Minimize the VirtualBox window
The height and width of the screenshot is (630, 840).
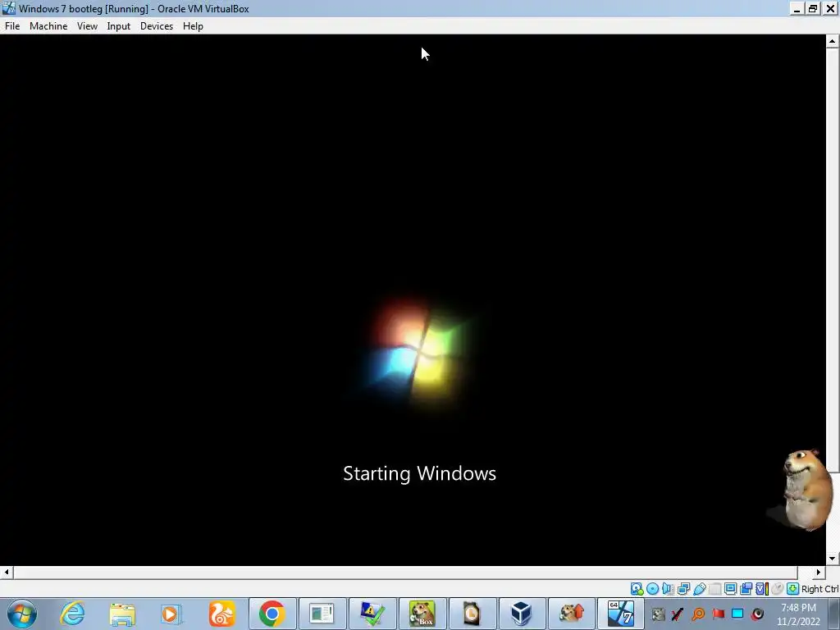[x=797, y=8]
